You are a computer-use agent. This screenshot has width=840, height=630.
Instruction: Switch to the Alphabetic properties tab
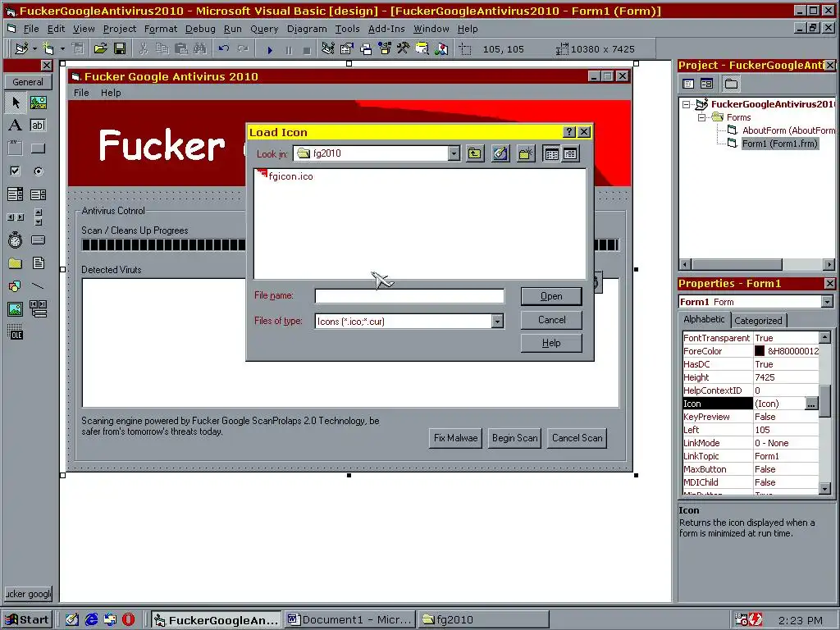[704, 320]
